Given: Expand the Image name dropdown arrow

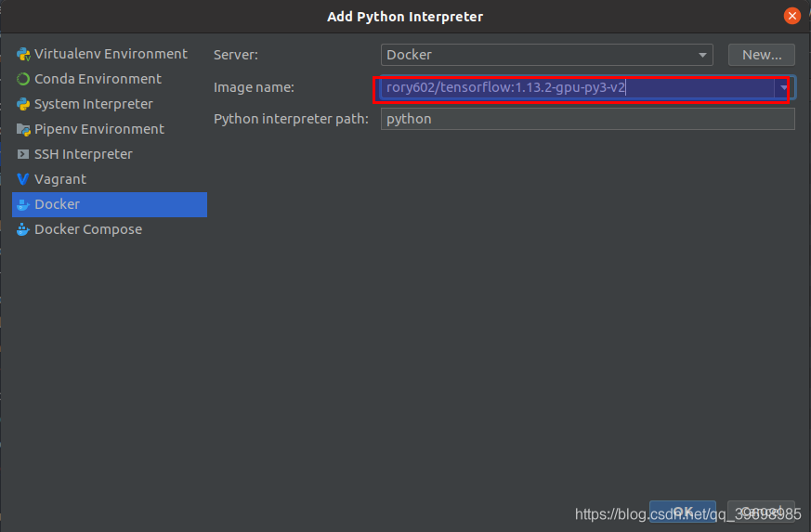Looking at the screenshot, I should pos(783,88).
